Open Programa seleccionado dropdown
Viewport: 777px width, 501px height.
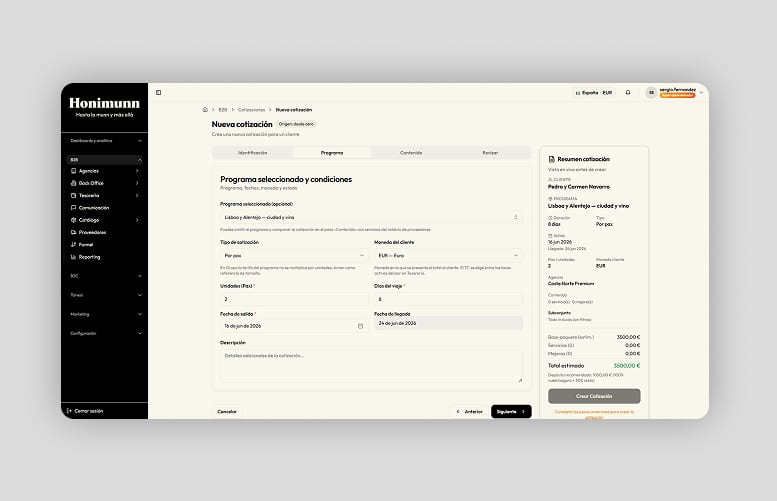pos(371,217)
